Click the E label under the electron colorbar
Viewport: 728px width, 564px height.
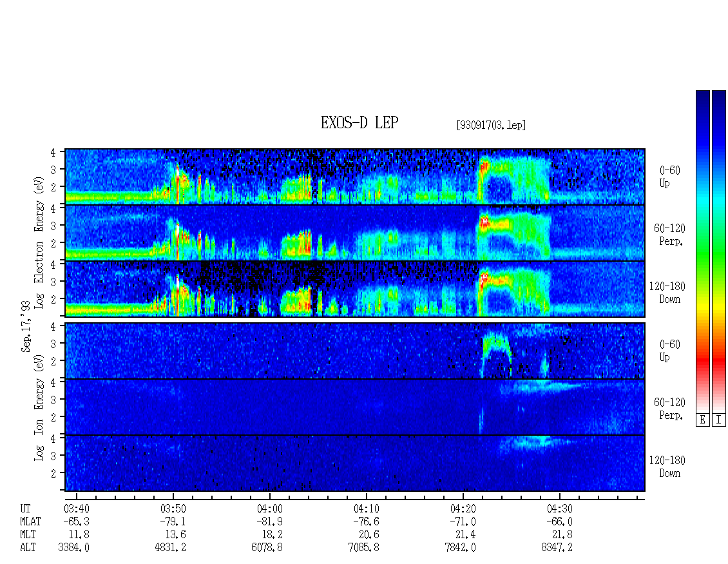point(702,420)
